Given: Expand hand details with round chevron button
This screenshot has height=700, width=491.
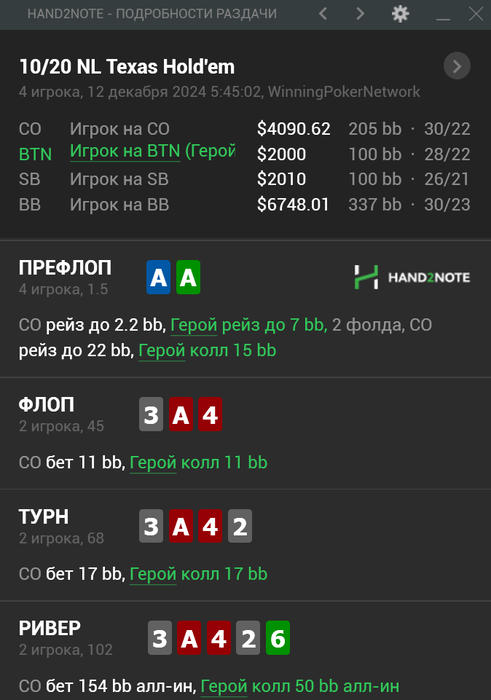Looking at the screenshot, I should pyautogui.click(x=457, y=66).
